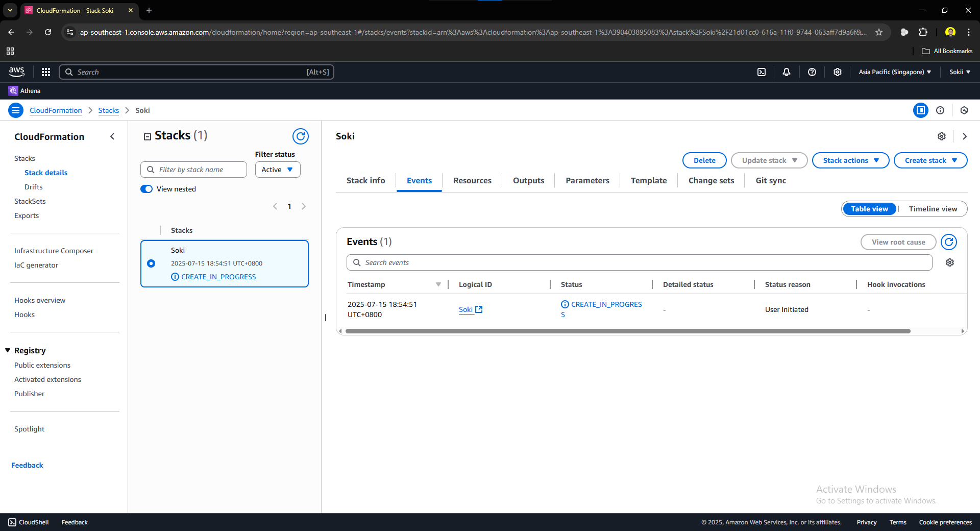Screen dimensions: 980x531
Task: Select the Soki stack radio button
Action: 151,263
